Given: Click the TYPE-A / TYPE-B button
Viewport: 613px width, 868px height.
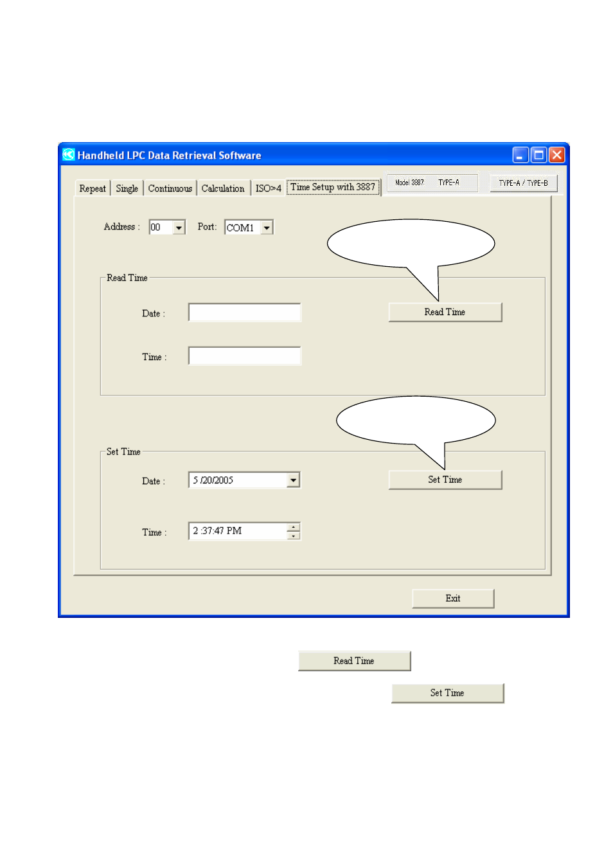Looking at the screenshot, I should click(523, 183).
